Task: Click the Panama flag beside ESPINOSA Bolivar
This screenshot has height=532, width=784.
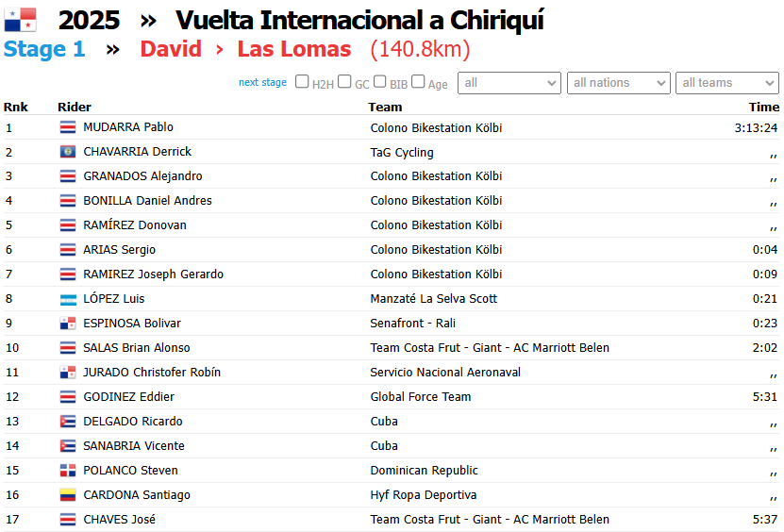Action: 68,324
